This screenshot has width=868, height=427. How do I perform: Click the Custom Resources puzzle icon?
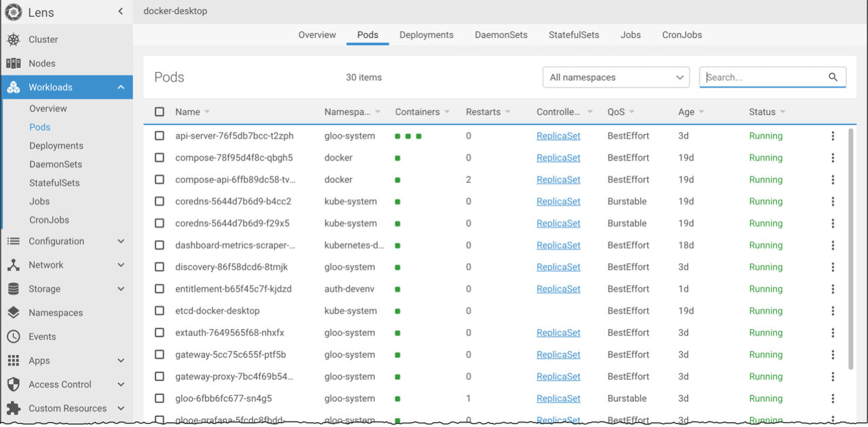(x=14, y=408)
